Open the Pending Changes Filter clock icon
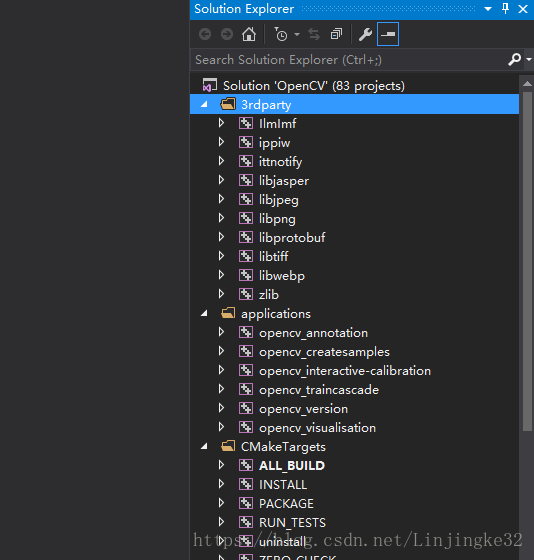 coord(281,34)
